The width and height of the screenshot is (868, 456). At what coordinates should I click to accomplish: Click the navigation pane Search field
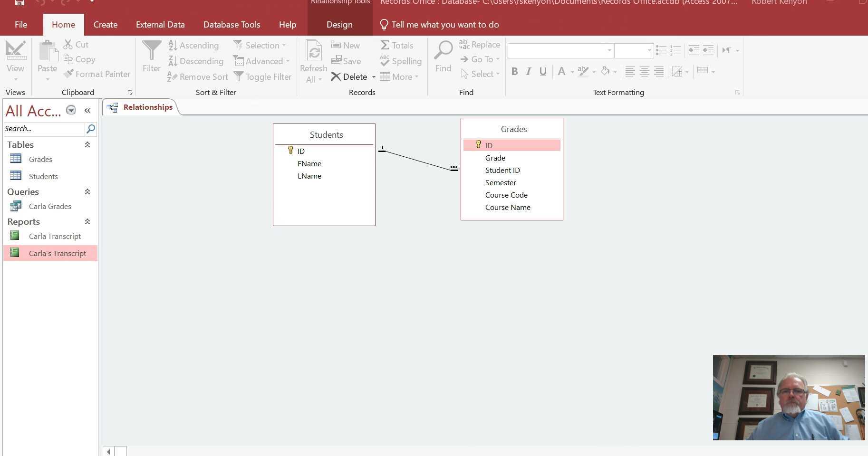[x=44, y=129]
